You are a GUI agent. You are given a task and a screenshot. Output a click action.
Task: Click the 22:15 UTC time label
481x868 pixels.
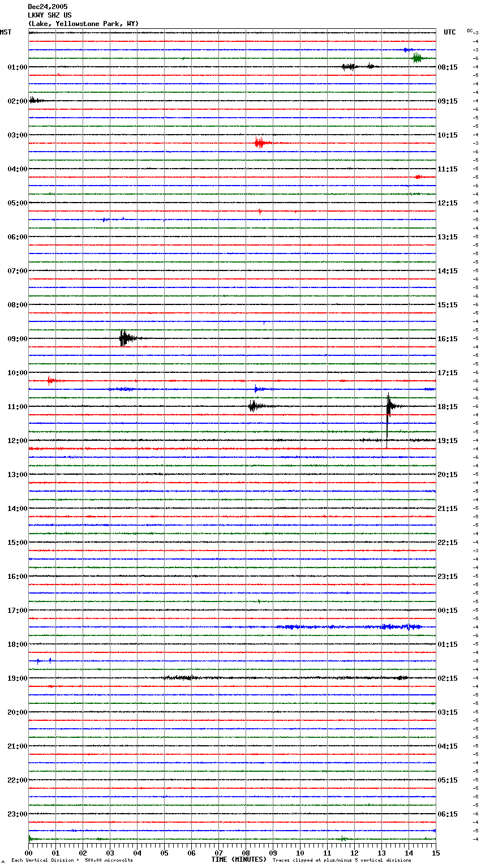448,543
